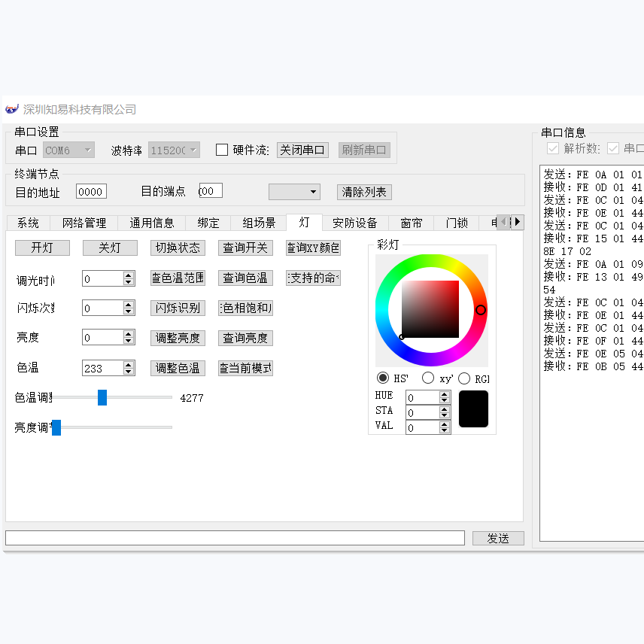The width and height of the screenshot is (644, 644).
Task: Toggle the 解析数 checkbox in 串口信息
Action: click(x=553, y=148)
